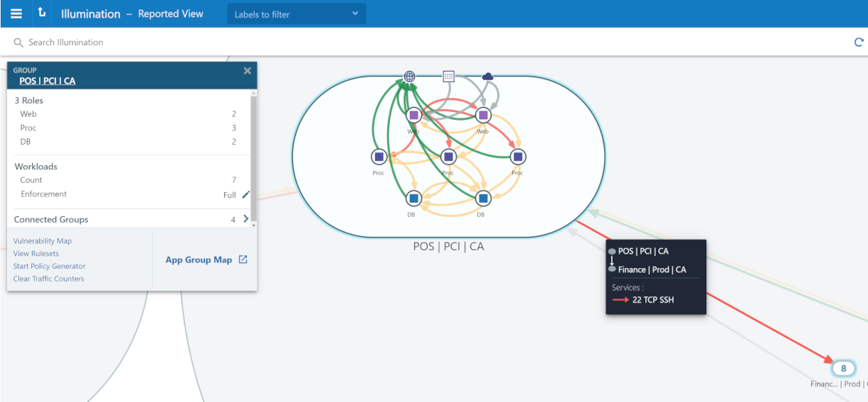Click the Web role row
This screenshot has height=402, width=868.
tap(128, 114)
